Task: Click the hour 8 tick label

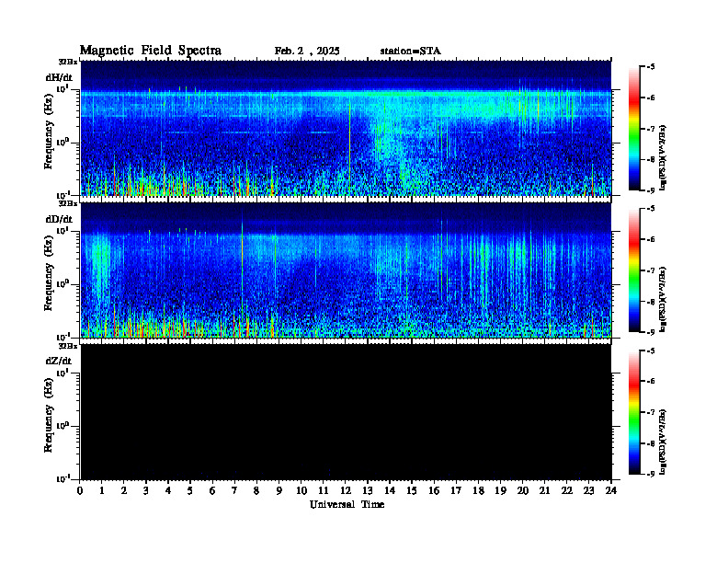Action: (x=256, y=491)
